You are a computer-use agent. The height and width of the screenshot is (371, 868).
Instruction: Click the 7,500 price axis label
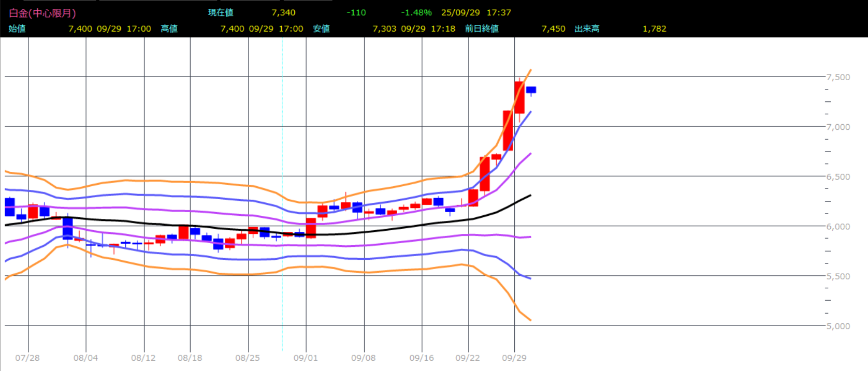point(838,77)
